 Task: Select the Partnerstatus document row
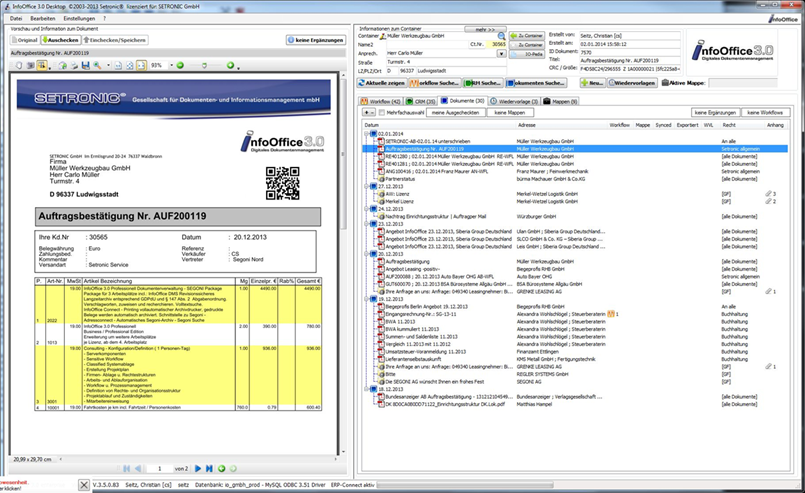coord(575,179)
